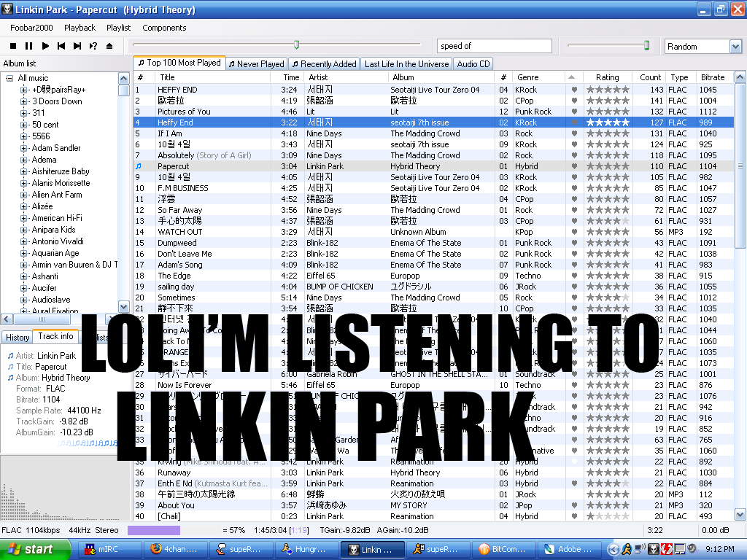Click the now-playing note icon by Papercut
Screen dimensions: 747x560
(x=139, y=166)
